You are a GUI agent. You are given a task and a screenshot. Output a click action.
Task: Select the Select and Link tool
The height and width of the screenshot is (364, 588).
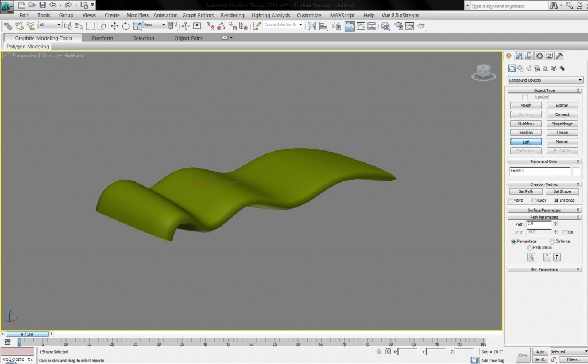[9, 26]
